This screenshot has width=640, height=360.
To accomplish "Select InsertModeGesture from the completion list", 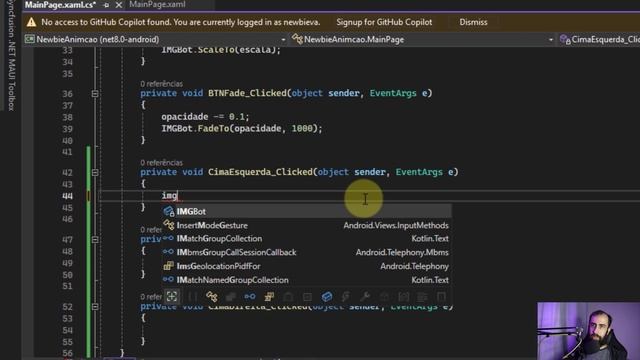I will [x=307, y=225].
